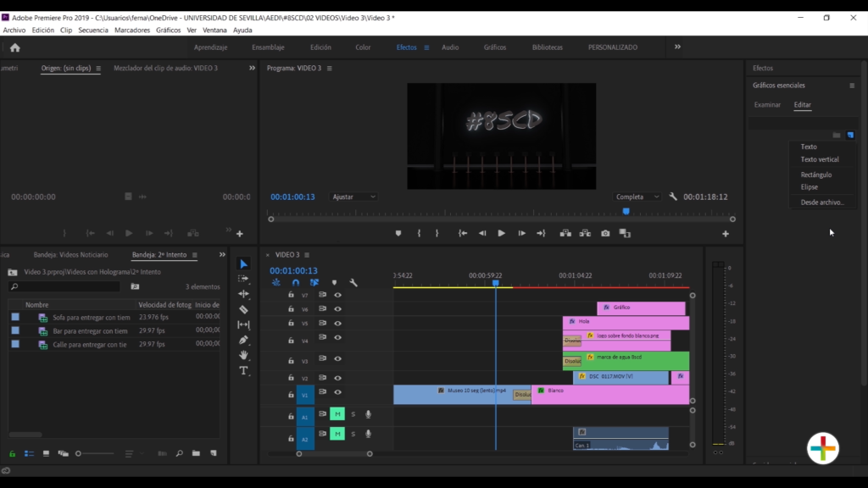Mute audio track A2
This screenshot has width=868, height=488.
(x=337, y=434)
